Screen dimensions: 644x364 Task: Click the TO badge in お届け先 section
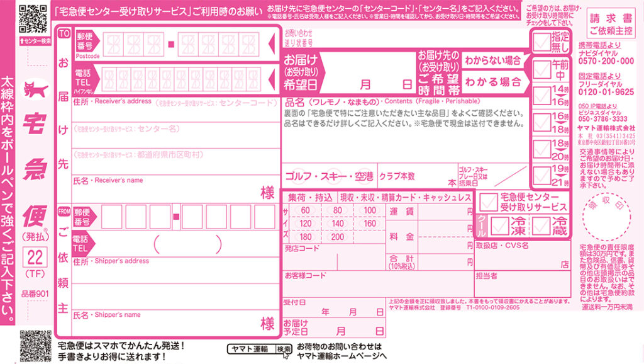pos(64,34)
